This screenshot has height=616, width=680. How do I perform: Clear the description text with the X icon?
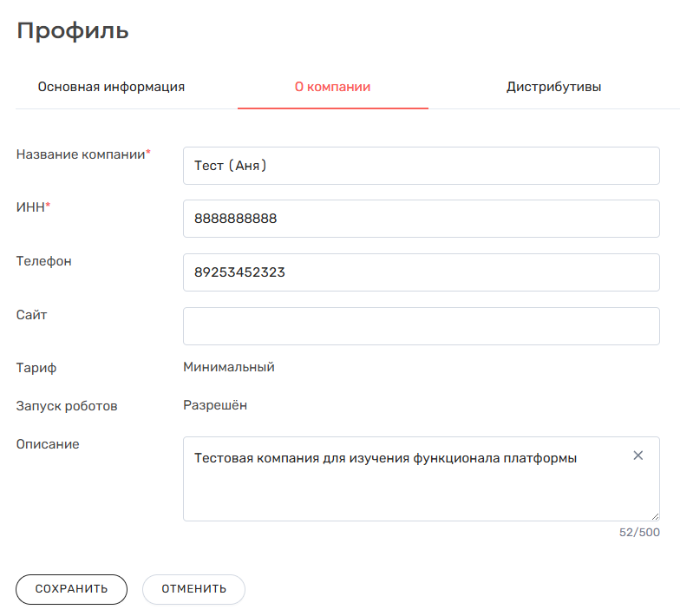point(638,455)
